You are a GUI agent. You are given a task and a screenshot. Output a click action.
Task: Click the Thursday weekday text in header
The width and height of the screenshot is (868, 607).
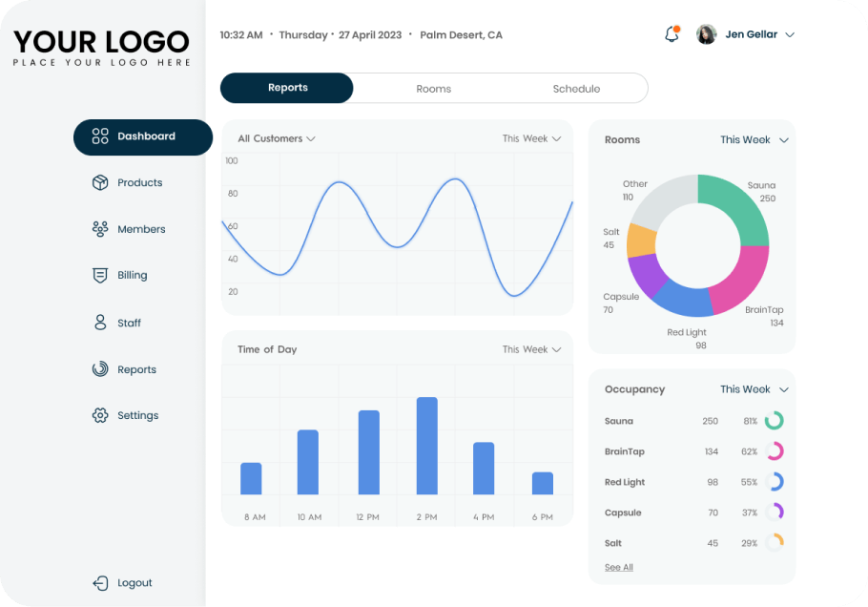click(x=303, y=35)
